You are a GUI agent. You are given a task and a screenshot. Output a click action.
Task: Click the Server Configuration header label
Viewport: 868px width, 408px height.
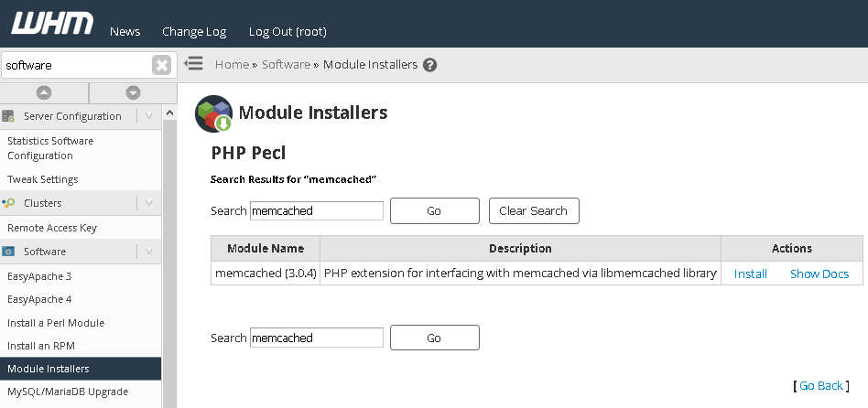(x=72, y=116)
